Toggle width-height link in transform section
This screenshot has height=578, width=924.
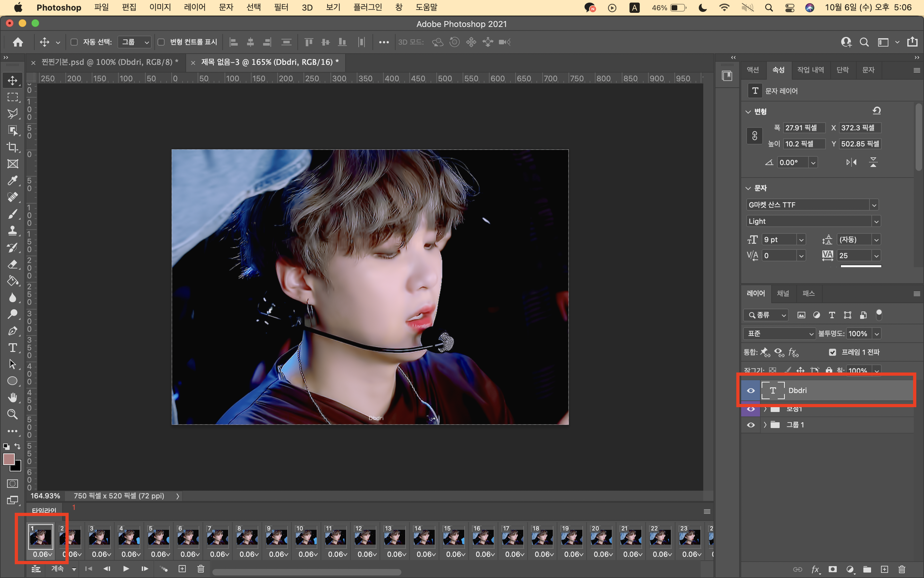coord(755,136)
